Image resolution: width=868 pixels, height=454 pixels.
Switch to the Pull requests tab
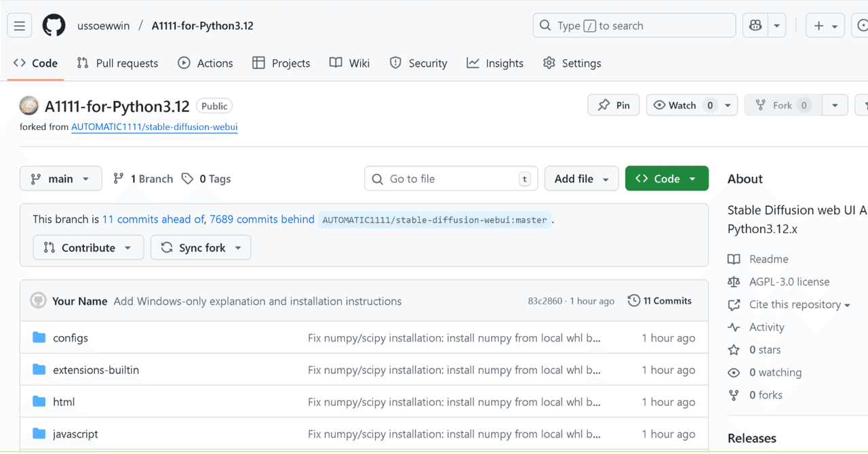coord(117,62)
